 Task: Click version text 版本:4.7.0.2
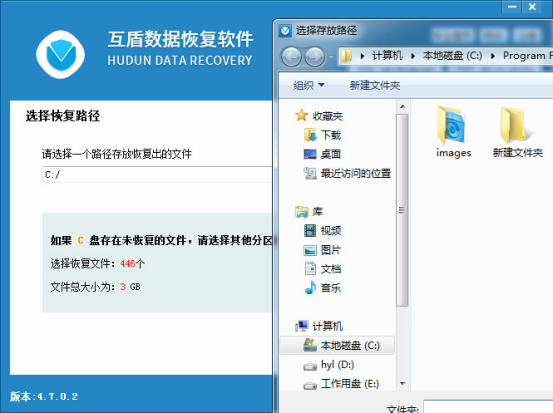44,396
